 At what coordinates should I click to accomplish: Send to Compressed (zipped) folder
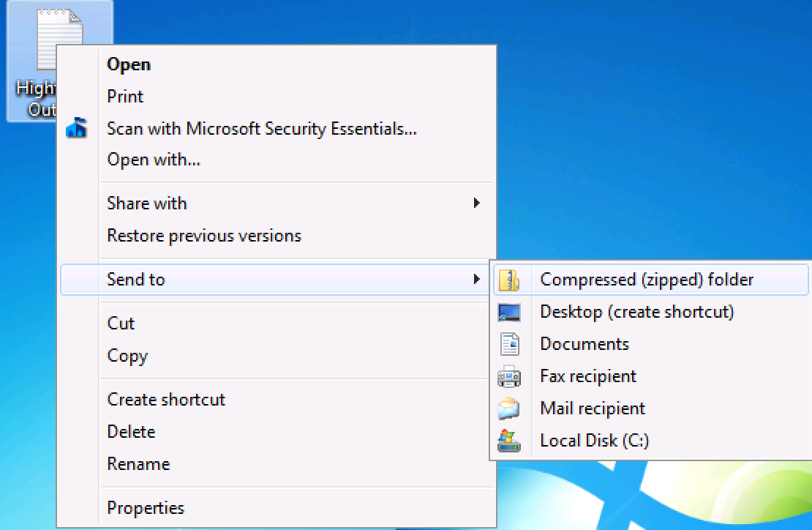point(651,280)
